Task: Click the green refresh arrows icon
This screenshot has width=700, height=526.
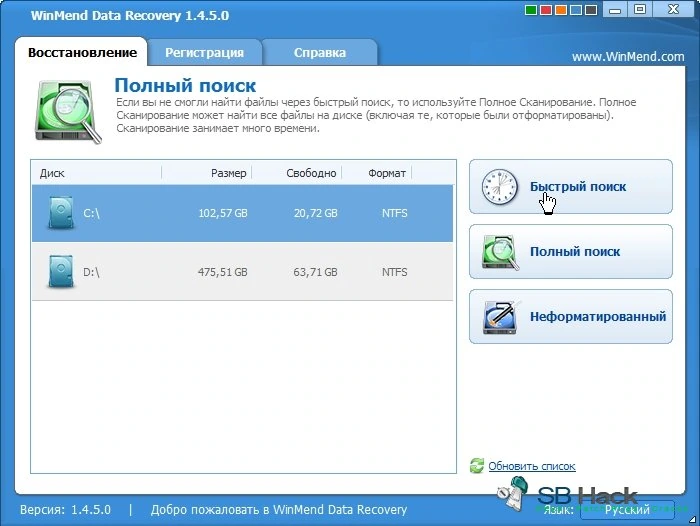Action: coord(476,466)
